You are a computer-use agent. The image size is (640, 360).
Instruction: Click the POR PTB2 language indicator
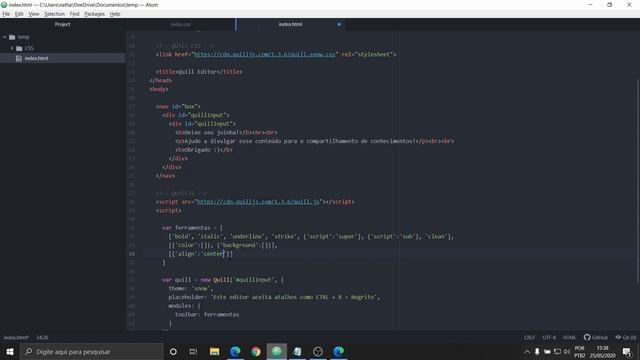[x=580, y=352]
